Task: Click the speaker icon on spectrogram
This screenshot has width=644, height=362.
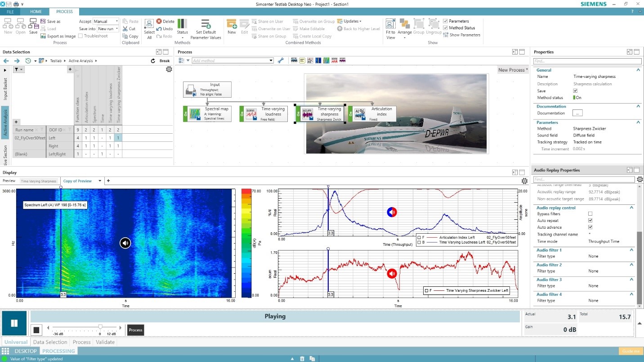Action: click(125, 243)
